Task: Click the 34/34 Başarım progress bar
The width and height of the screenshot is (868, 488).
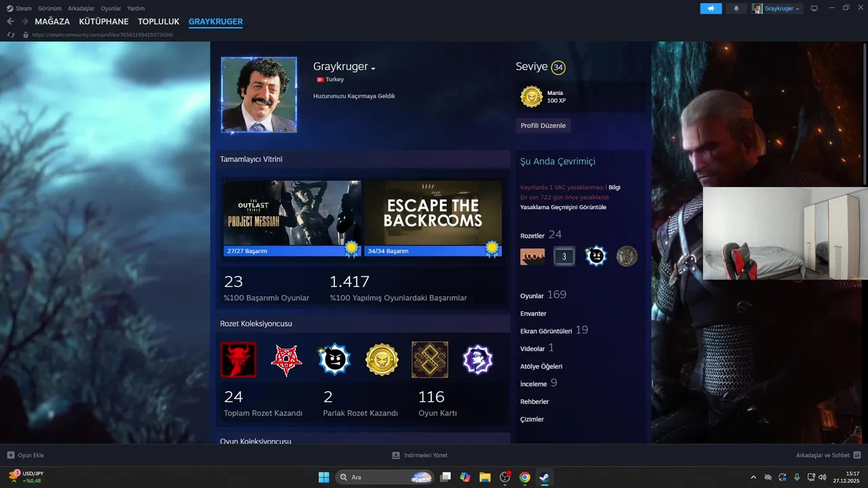Action: 433,251
